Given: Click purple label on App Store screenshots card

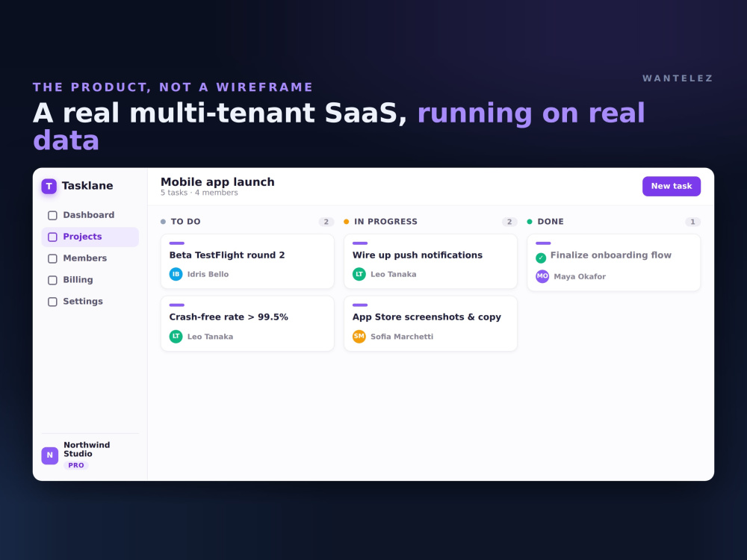Looking at the screenshot, I should coord(360,305).
